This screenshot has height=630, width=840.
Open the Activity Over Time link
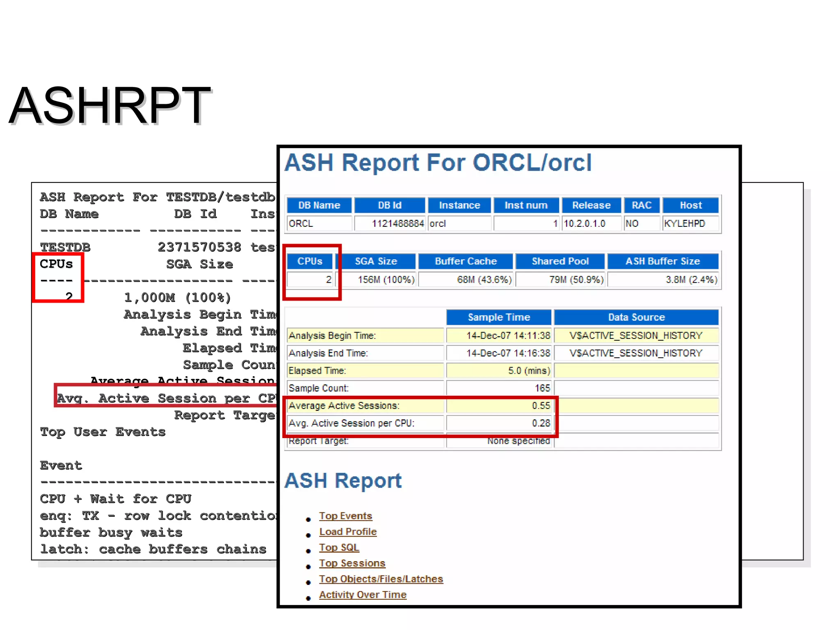coord(363,594)
